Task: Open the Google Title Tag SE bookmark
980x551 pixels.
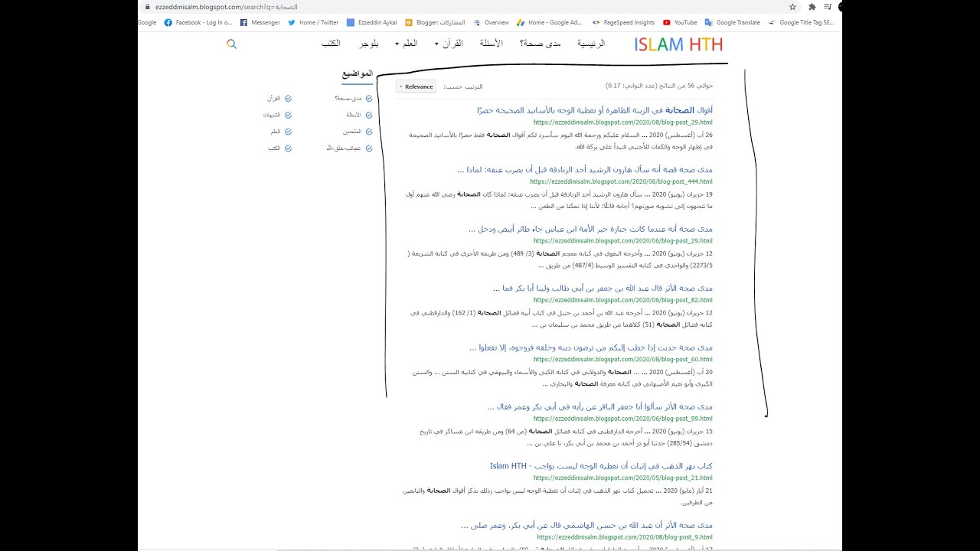Action: click(801, 23)
